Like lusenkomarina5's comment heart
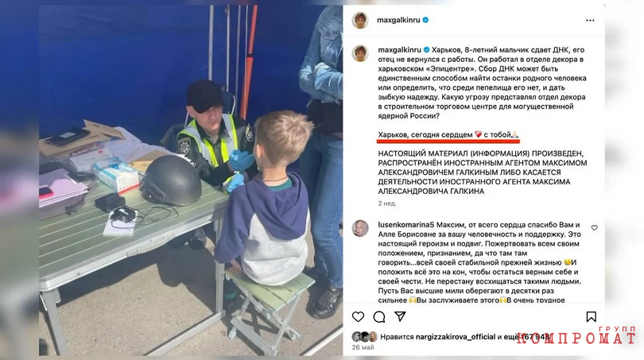This screenshot has width=644, height=360. tap(594, 227)
